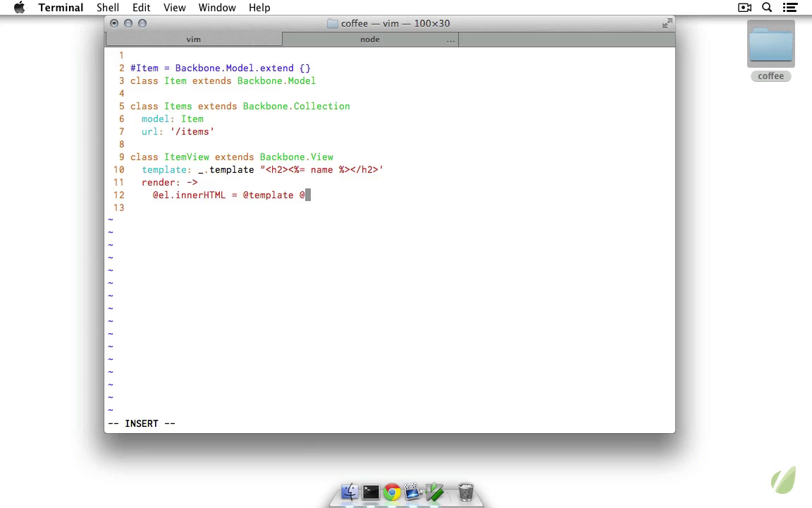This screenshot has height=508, width=812.
Task: Open the View menu
Action: click(174, 8)
